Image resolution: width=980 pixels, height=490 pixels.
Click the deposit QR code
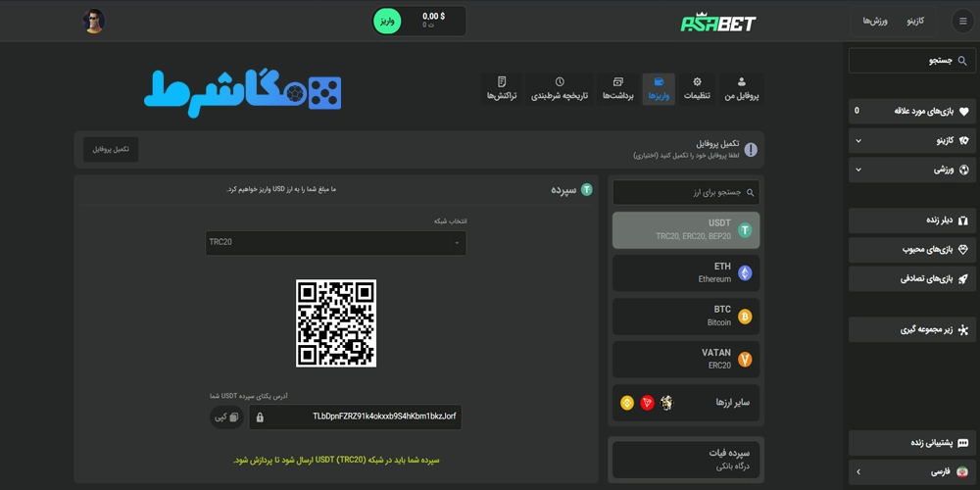(335, 323)
